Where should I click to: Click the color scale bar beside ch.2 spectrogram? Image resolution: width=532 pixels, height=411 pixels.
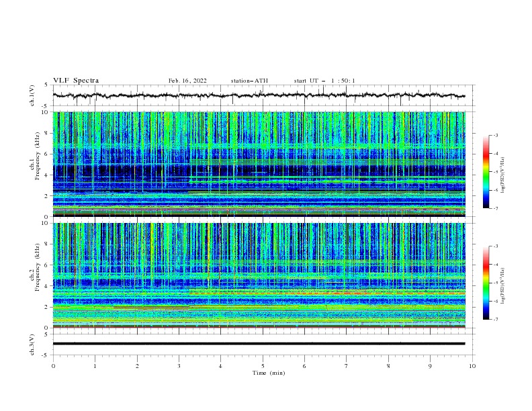point(486,283)
